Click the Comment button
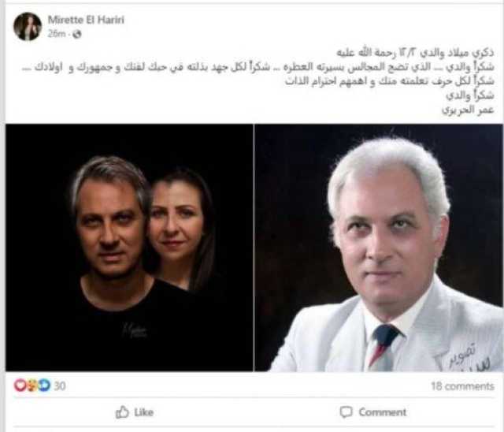The width and height of the screenshot is (504, 432). click(373, 412)
